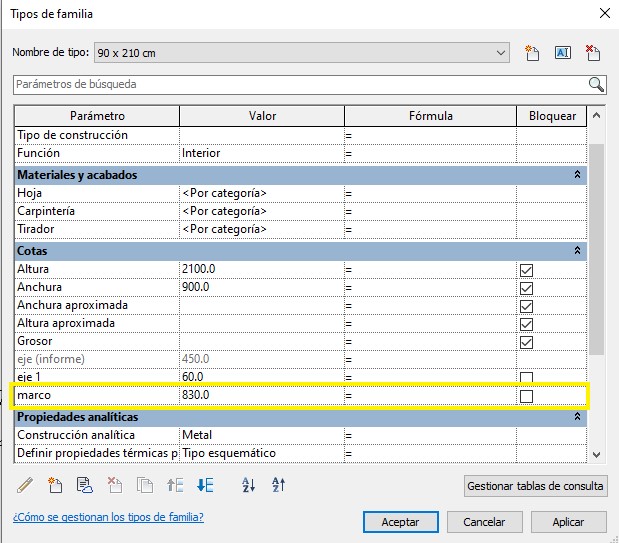
Task: Open the family types help link
Action: pyautogui.click(x=108, y=517)
